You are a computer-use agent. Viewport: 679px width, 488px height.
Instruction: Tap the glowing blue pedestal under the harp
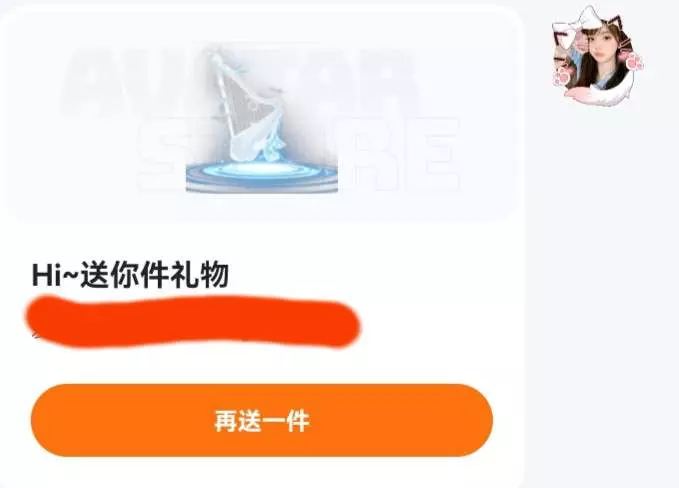point(262,175)
